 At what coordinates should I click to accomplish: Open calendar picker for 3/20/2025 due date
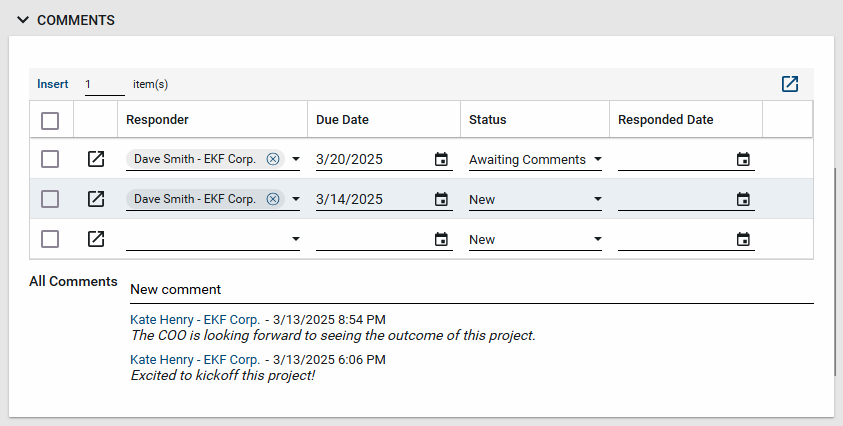pos(441,159)
